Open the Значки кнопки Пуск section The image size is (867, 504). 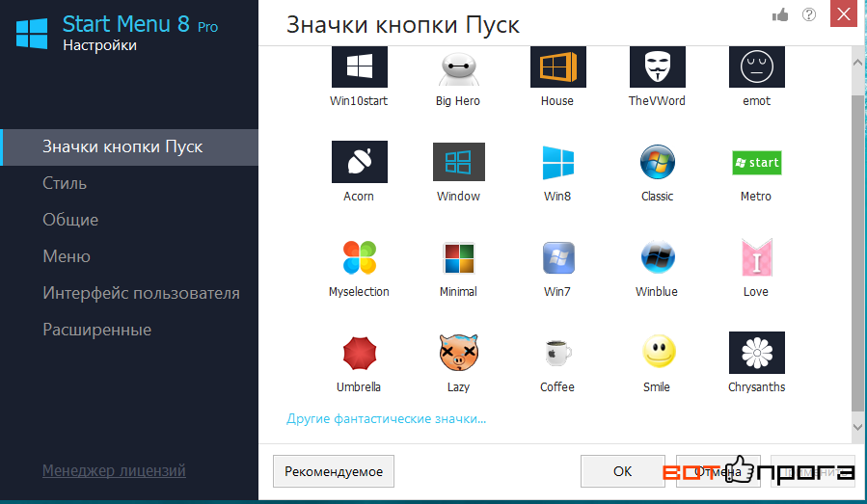coord(129,147)
